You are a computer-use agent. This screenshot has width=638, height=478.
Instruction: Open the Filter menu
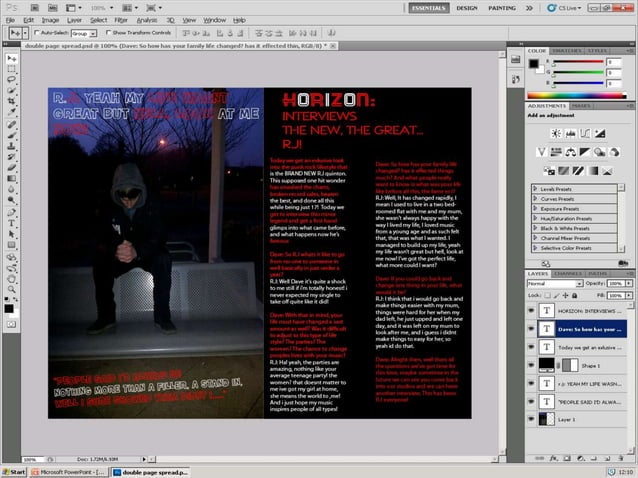coord(121,20)
